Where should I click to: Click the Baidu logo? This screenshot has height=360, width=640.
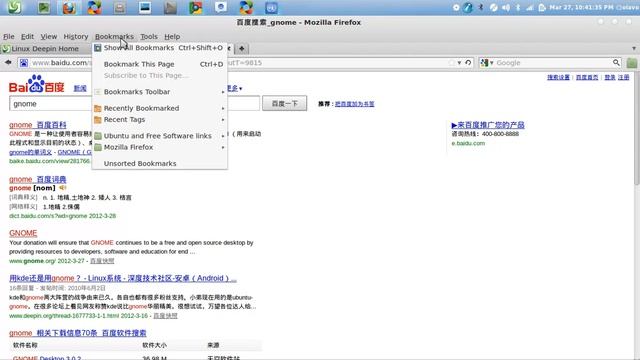point(36,84)
